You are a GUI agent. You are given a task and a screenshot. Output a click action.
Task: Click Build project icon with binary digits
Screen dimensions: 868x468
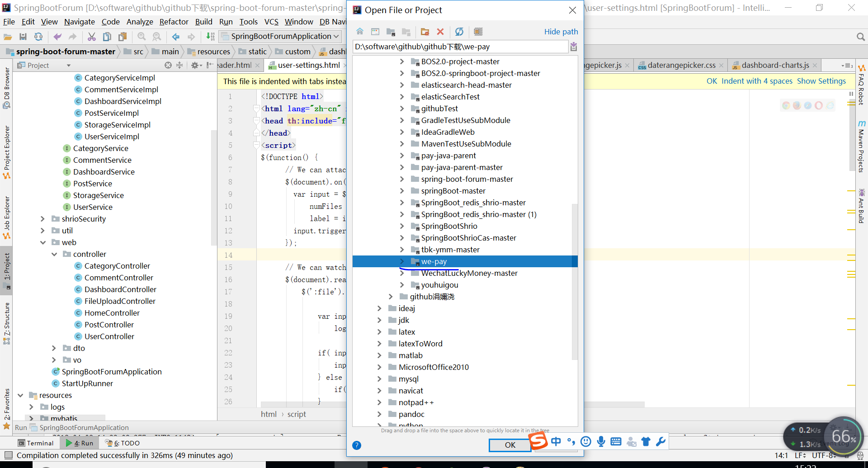pos(210,37)
